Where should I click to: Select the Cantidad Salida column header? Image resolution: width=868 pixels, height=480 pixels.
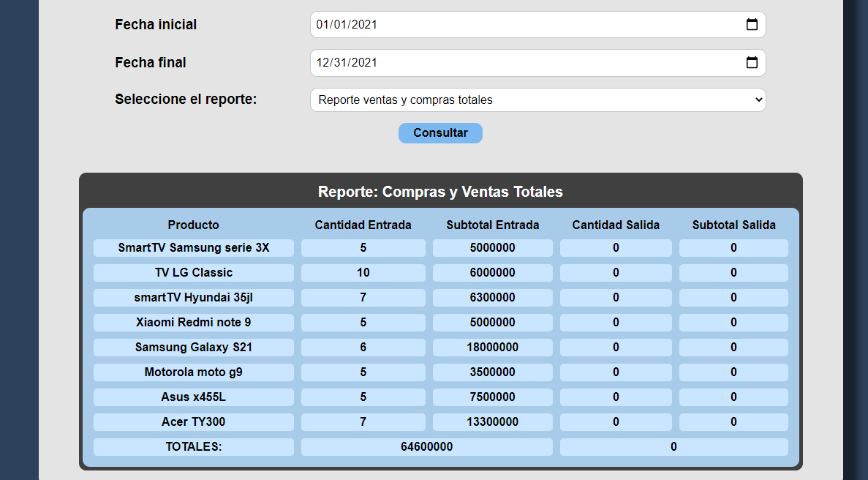(616, 225)
